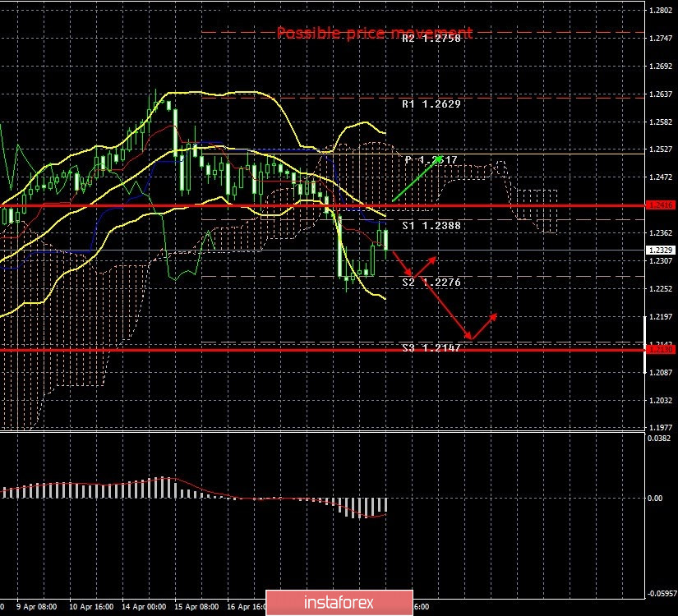Click the '10 Apr 16:00' time label
This screenshot has width=678, height=616.
pyautogui.click(x=91, y=606)
